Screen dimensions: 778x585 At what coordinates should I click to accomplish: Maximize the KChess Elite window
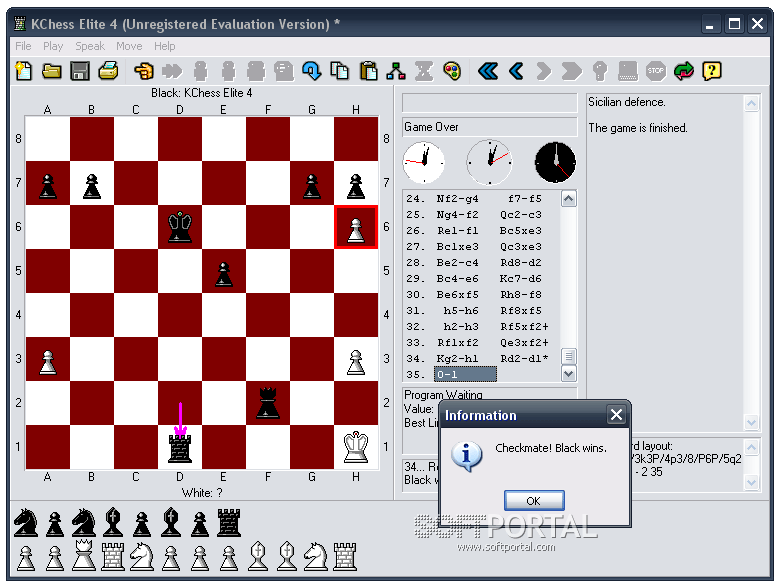pyautogui.click(x=734, y=23)
